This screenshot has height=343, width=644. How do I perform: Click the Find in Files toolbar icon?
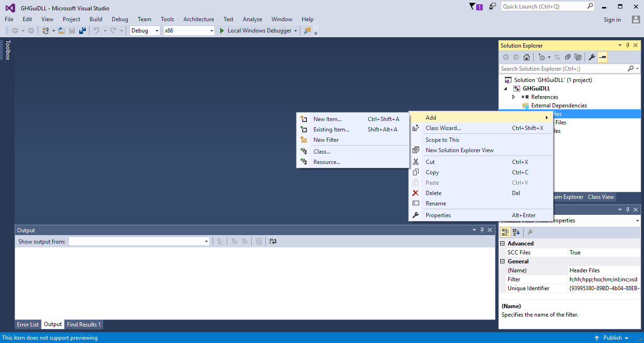coord(308,31)
